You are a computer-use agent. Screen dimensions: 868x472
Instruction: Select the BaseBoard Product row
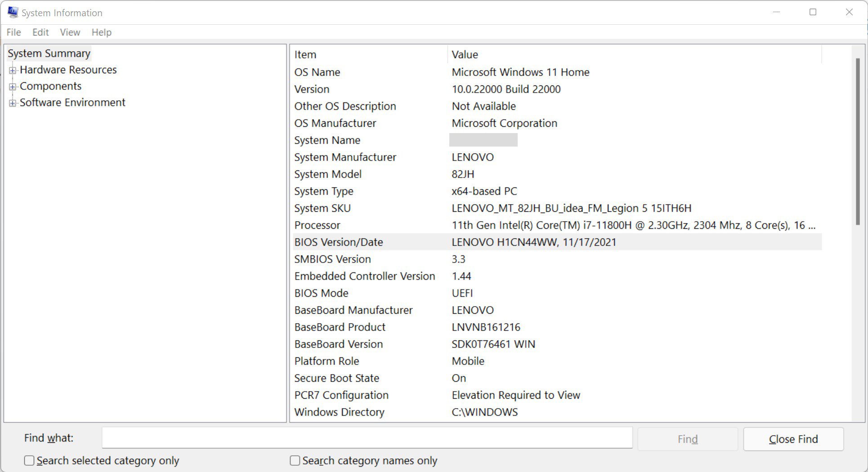(557, 327)
